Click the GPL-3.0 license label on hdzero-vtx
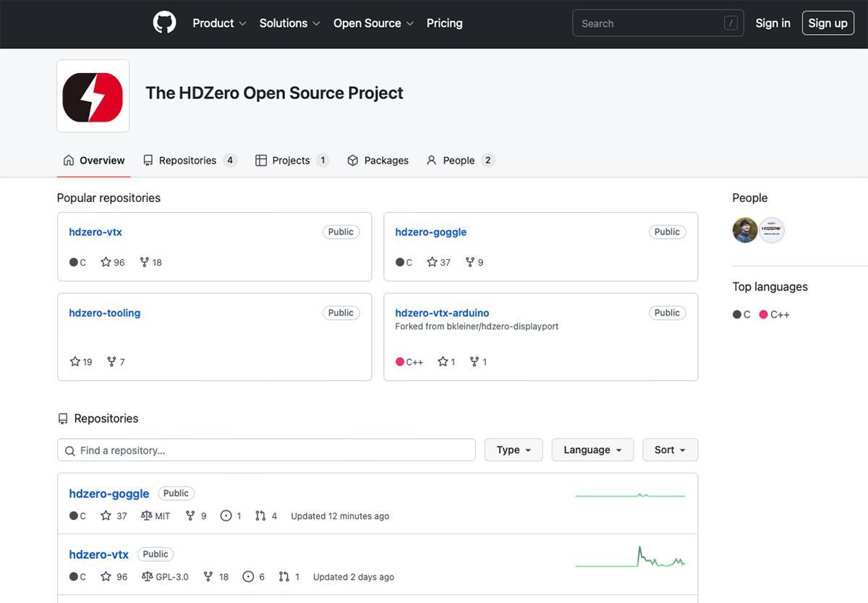Image resolution: width=868 pixels, height=603 pixels. tap(165, 577)
